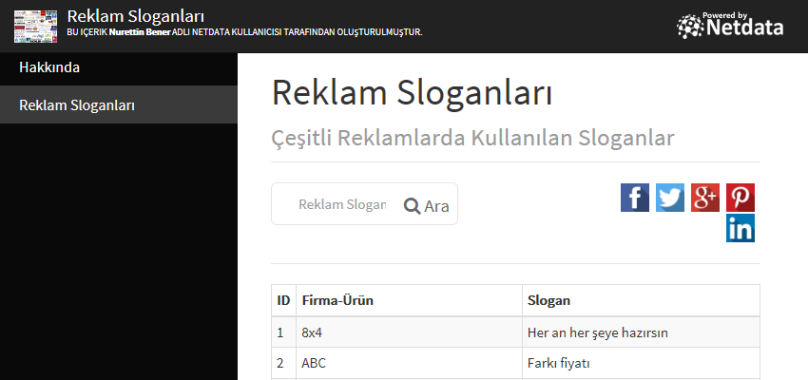Click the Slogan column header
808x380 pixels.
[641, 300]
